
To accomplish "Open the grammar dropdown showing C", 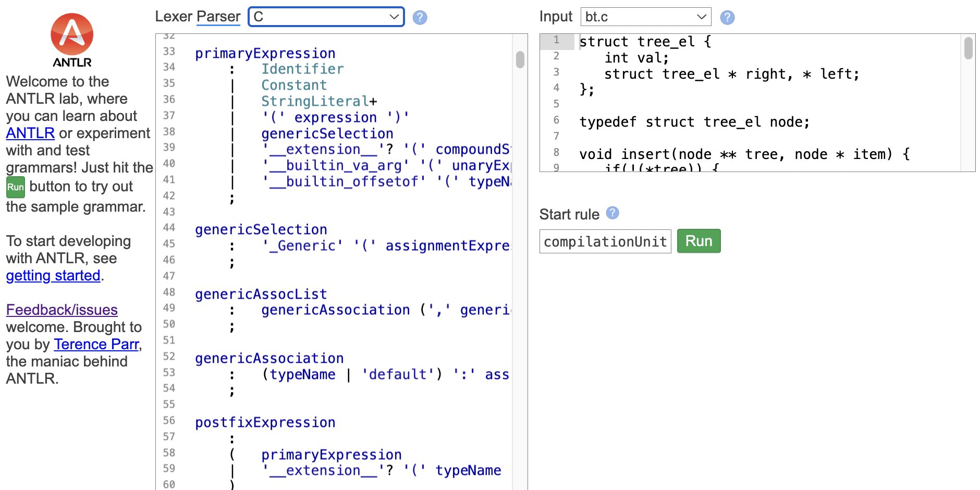I will tap(326, 17).
